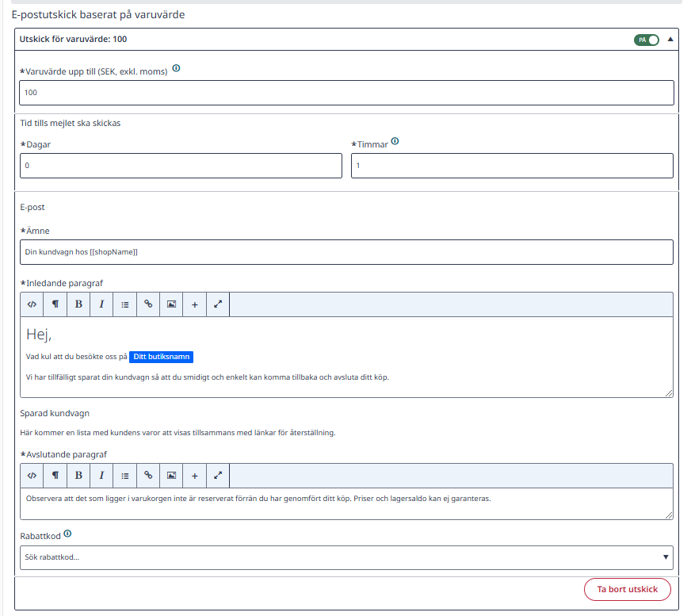This screenshot has width=691, height=616.
Task: Insert list in Avslutande paragraf editor
Action: (124, 476)
